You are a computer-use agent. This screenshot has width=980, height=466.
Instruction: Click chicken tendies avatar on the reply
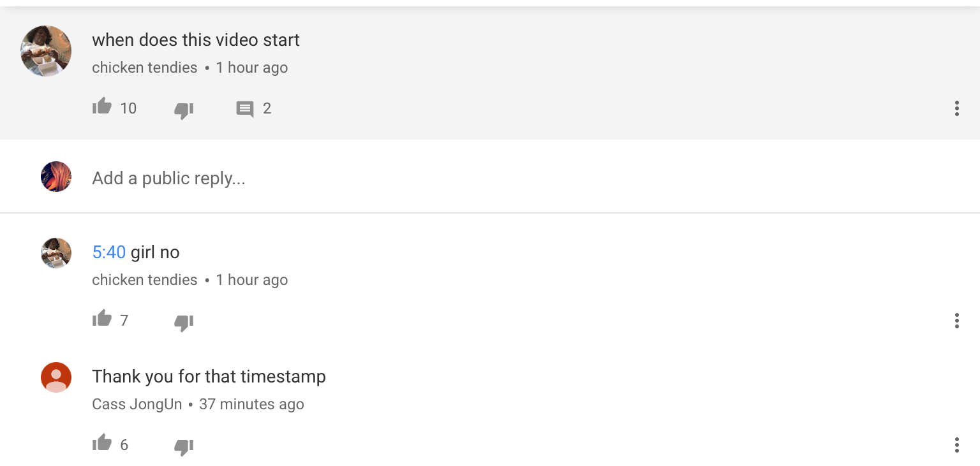tap(56, 253)
